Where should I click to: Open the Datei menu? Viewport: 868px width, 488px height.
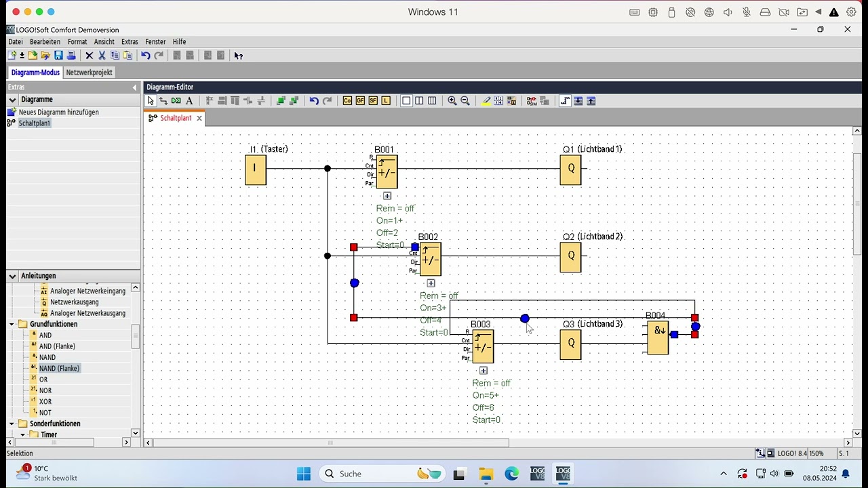pos(15,42)
